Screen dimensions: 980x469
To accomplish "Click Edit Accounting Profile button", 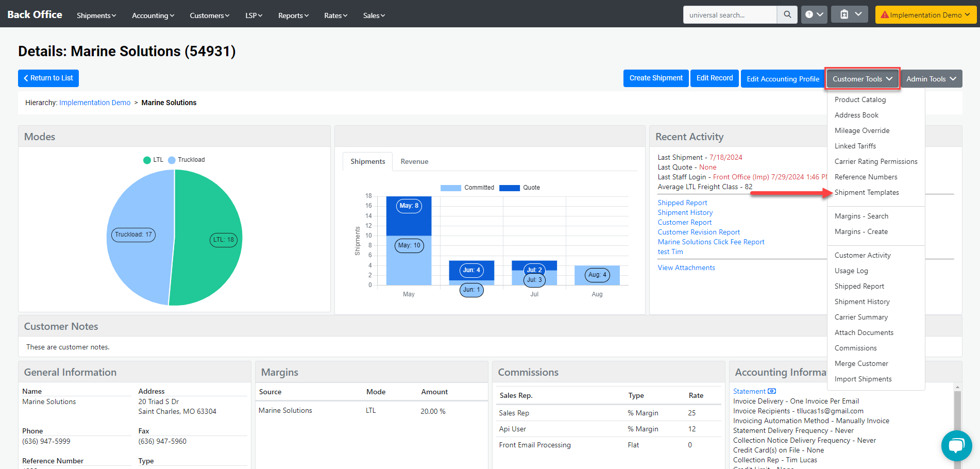I will [783, 79].
